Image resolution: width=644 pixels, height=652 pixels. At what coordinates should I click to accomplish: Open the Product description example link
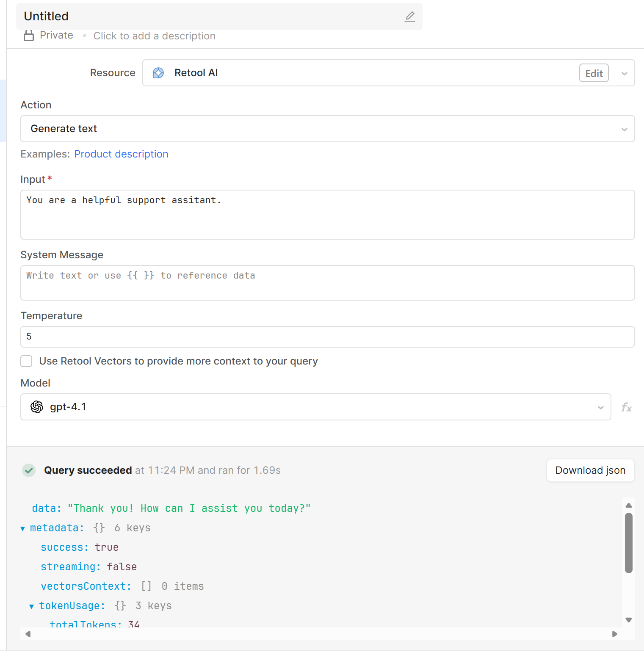click(121, 154)
